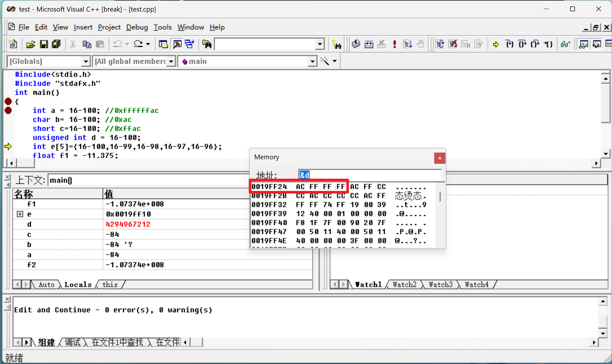
Task: Select value 4294967212 of variable d
Action: (x=128, y=224)
